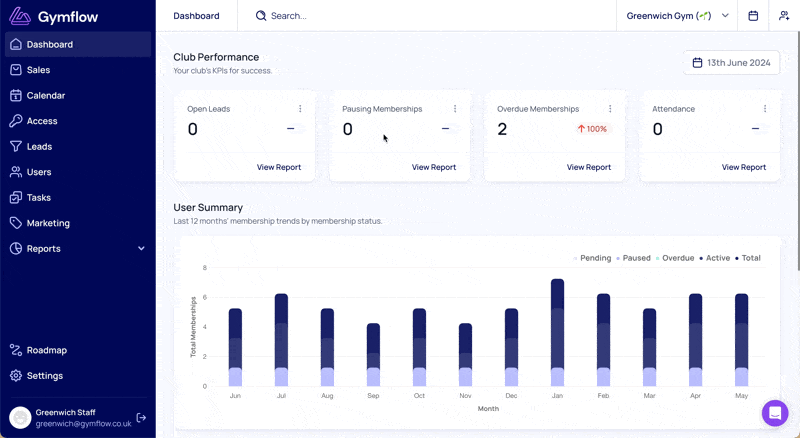The image size is (800, 438).
Task: Toggle the Pending series in chart legend
Action: (x=592, y=258)
